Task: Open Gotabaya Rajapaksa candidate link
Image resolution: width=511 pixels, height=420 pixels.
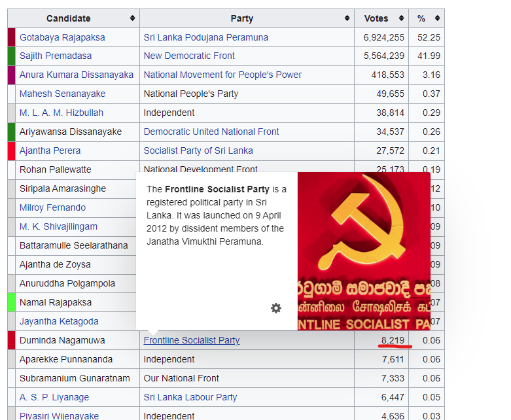Action: 62,37
